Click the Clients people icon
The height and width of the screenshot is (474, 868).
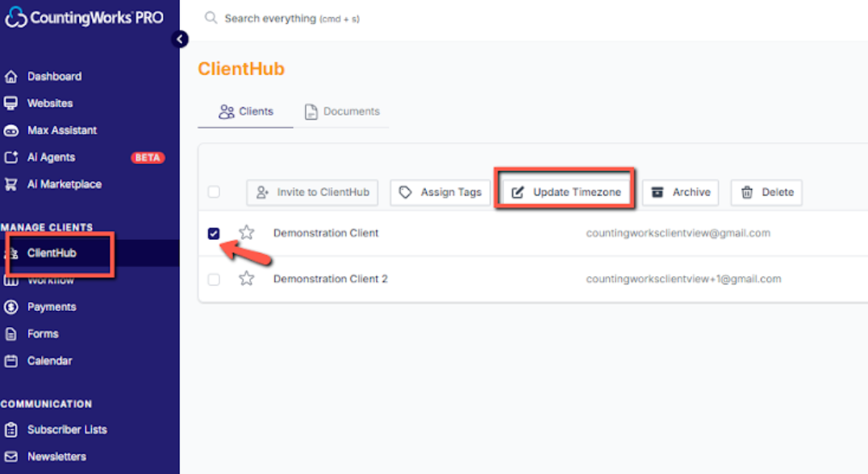tap(226, 112)
